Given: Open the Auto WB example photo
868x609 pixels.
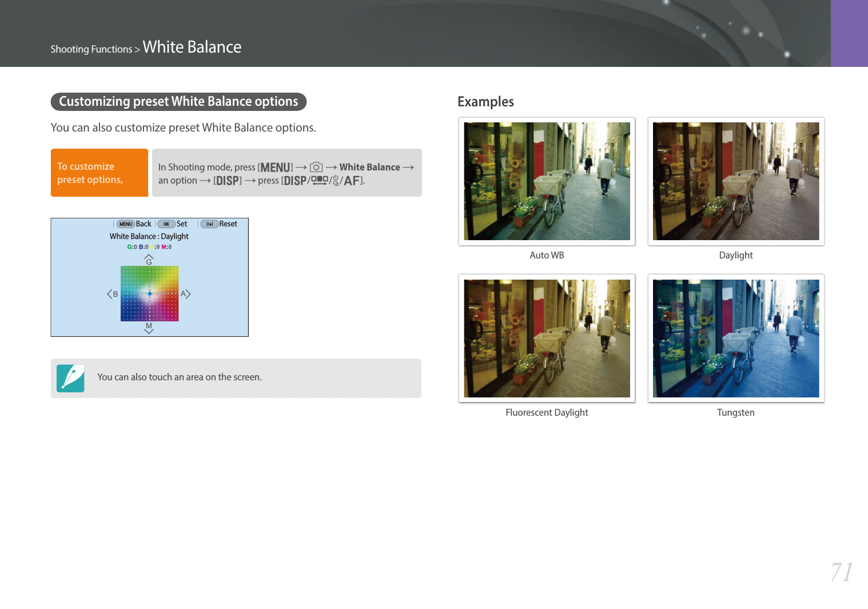Looking at the screenshot, I should 547,181.
